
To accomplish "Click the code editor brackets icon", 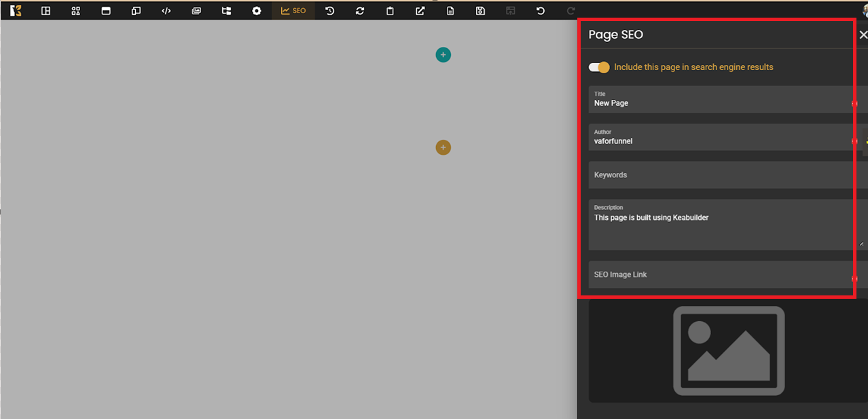I will [166, 11].
